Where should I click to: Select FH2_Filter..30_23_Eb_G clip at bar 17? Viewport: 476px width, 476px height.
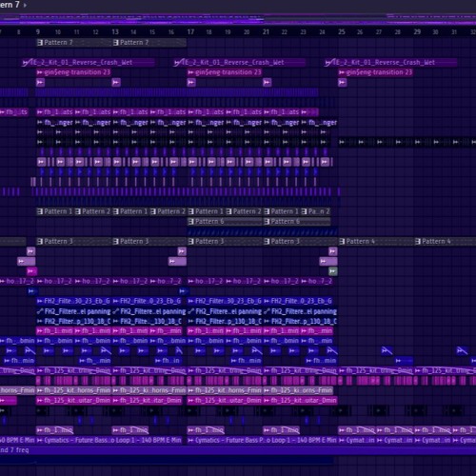pyautogui.click(x=225, y=301)
